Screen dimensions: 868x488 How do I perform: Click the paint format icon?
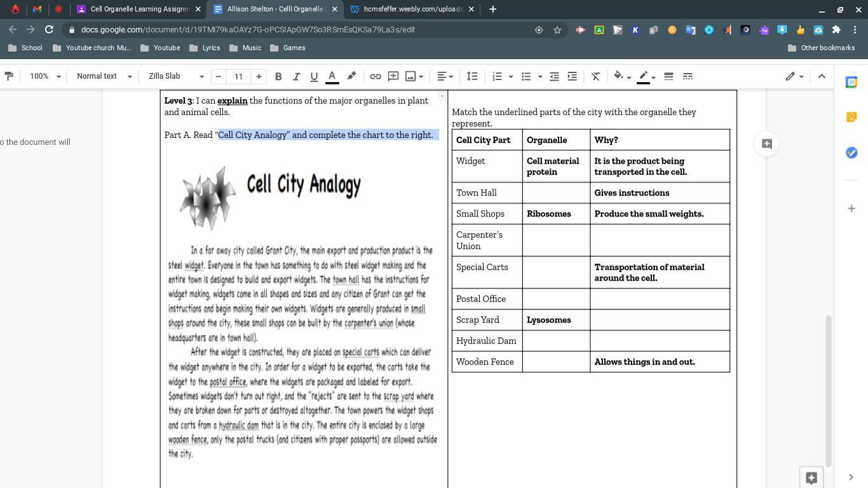9,76
